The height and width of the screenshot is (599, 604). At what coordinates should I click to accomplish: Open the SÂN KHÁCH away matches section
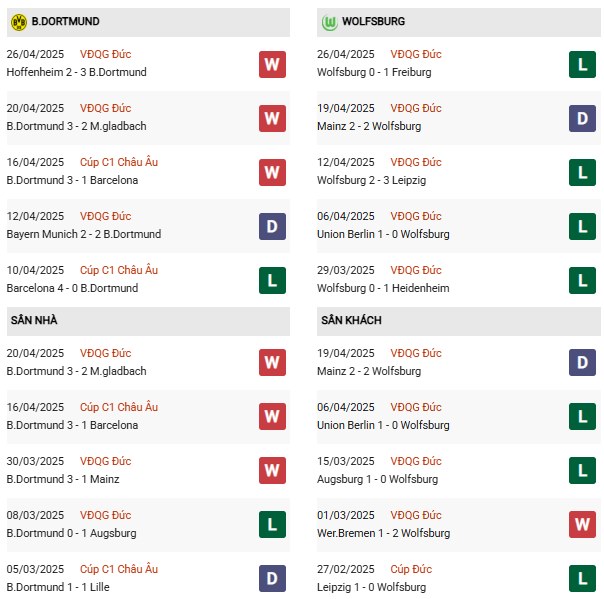[x=351, y=320]
